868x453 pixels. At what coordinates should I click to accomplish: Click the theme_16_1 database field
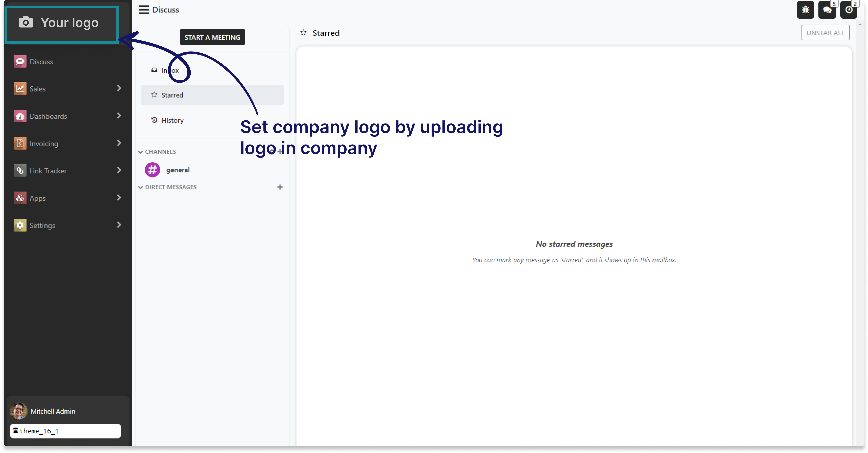(65, 431)
